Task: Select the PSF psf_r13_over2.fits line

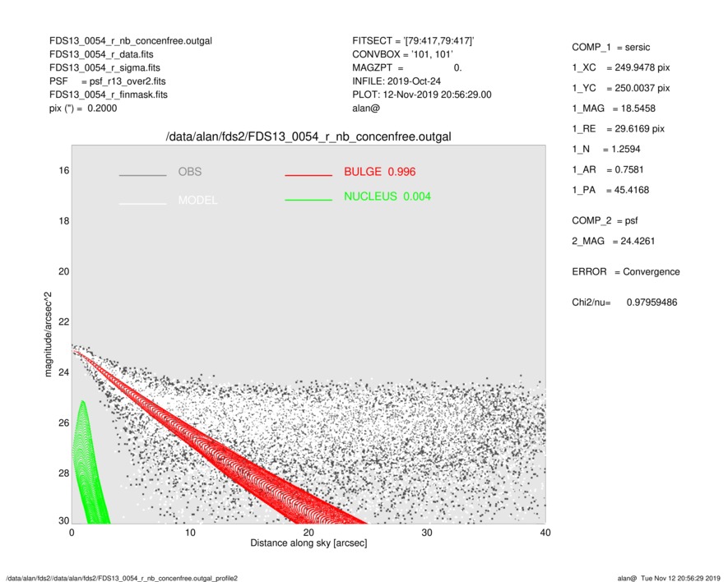Action: [107, 81]
